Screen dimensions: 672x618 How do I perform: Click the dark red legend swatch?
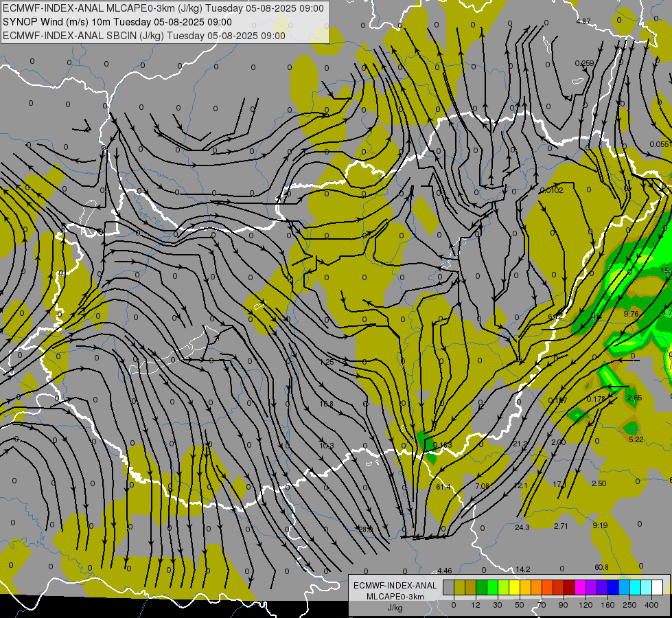click(x=570, y=587)
